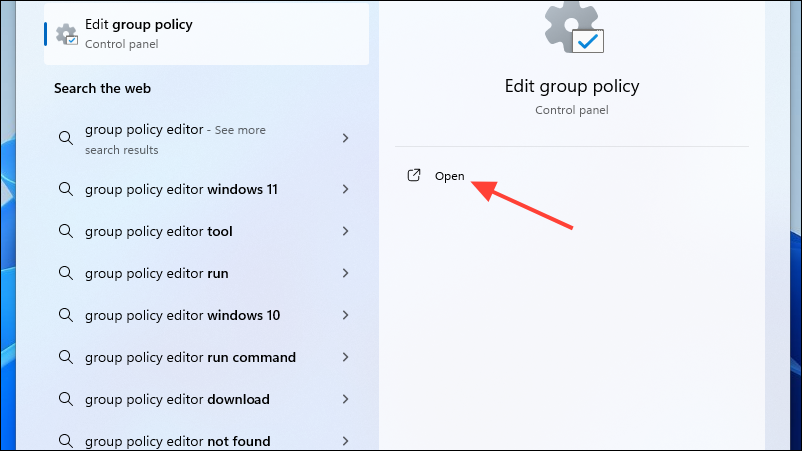
Task: Click search icon beside 'group policy editor windows 11'
Action: (66, 189)
